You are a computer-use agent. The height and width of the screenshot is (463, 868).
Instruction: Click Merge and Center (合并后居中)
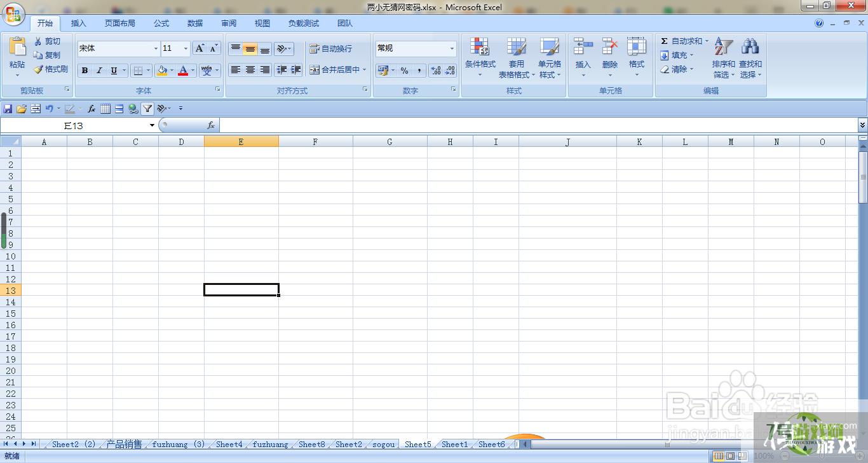pos(335,70)
